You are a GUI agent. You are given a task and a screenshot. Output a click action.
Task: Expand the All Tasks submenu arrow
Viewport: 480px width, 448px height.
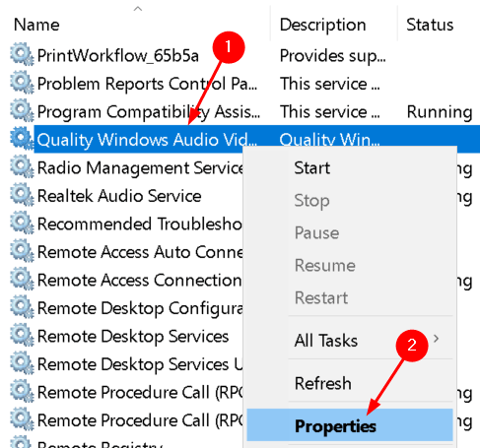pos(436,339)
